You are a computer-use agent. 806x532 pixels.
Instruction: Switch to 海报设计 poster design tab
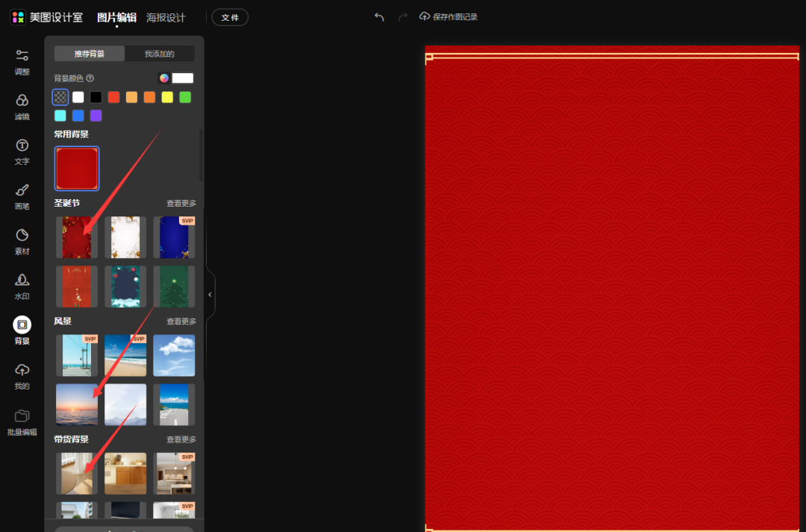(166, 17)
